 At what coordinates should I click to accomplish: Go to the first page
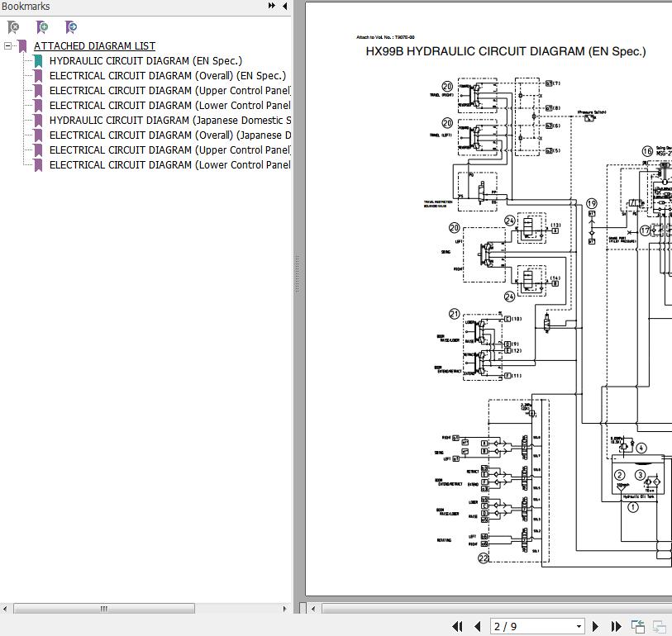[457, 627]
